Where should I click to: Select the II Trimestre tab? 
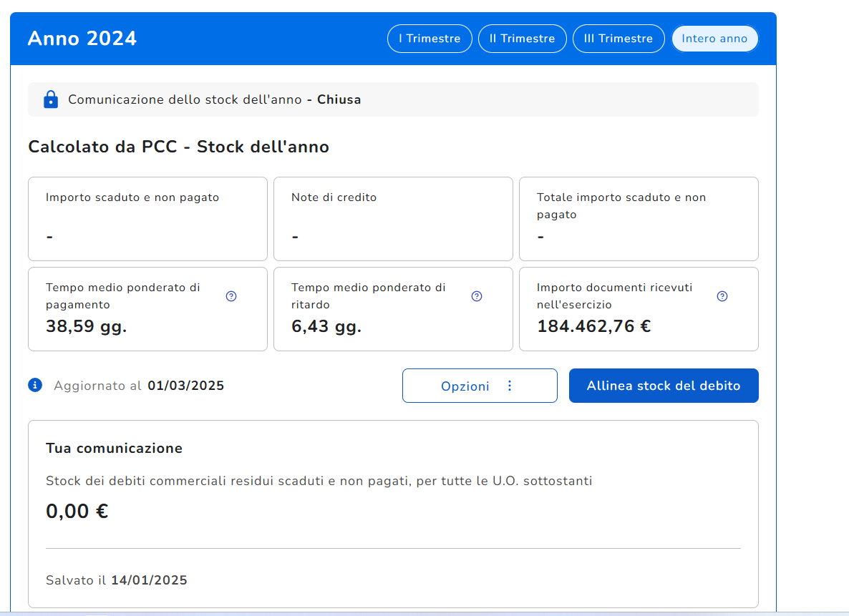[522, 39]
